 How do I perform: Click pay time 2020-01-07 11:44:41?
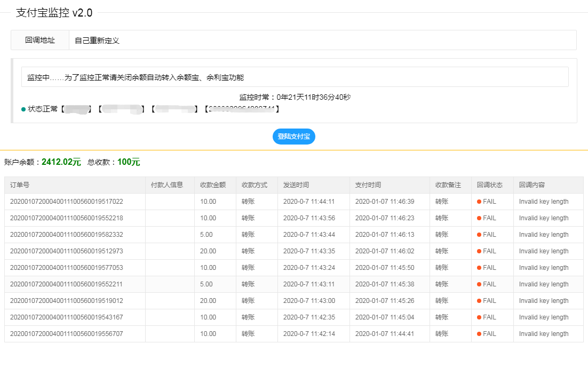[x=385, y=333]
